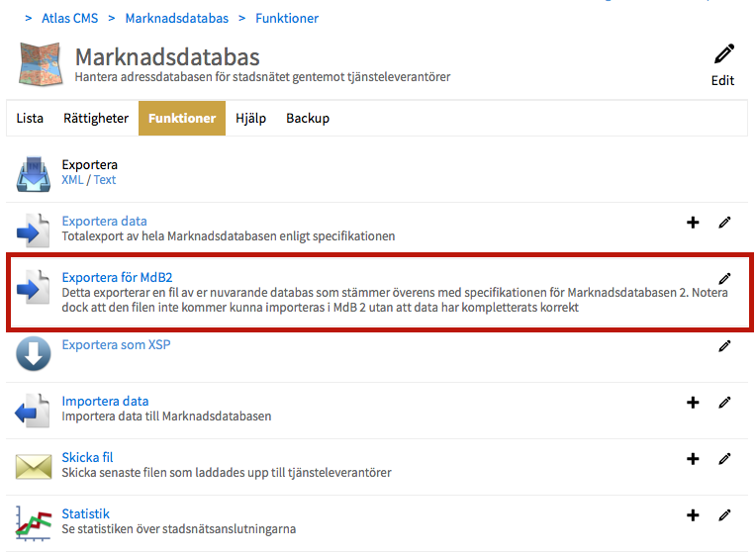
Task: Click the Statistik chart icon
Action: (x=33, y=522)
